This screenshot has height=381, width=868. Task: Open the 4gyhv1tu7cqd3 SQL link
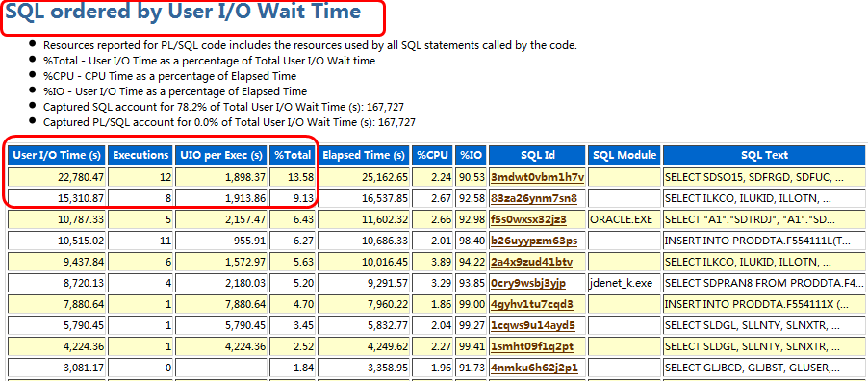[x=531, y=304]
